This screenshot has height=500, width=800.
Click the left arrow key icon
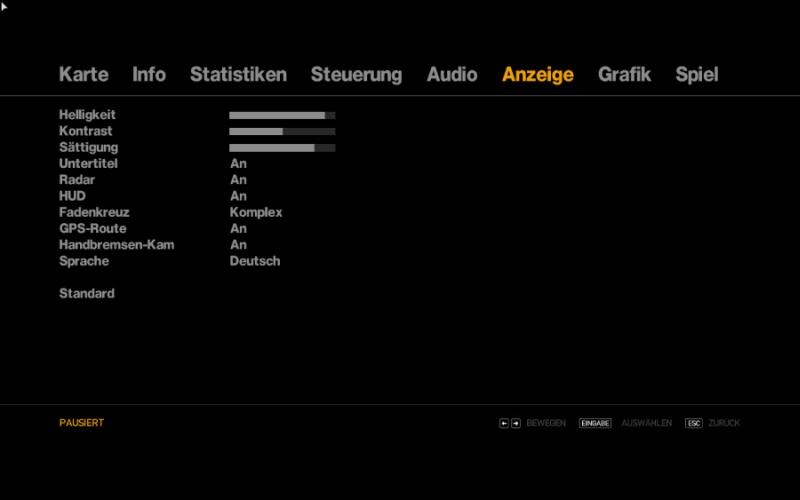pyautogui.click(x=504, y=423)
